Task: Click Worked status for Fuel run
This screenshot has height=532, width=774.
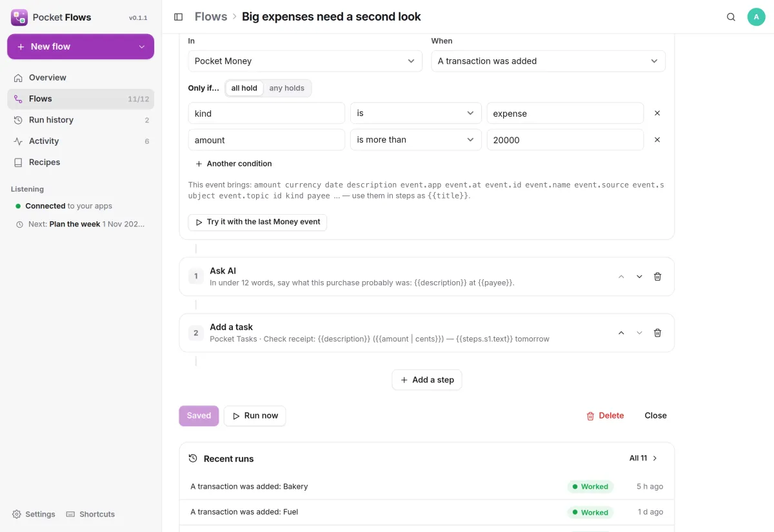Action: (x=590, y=512)
